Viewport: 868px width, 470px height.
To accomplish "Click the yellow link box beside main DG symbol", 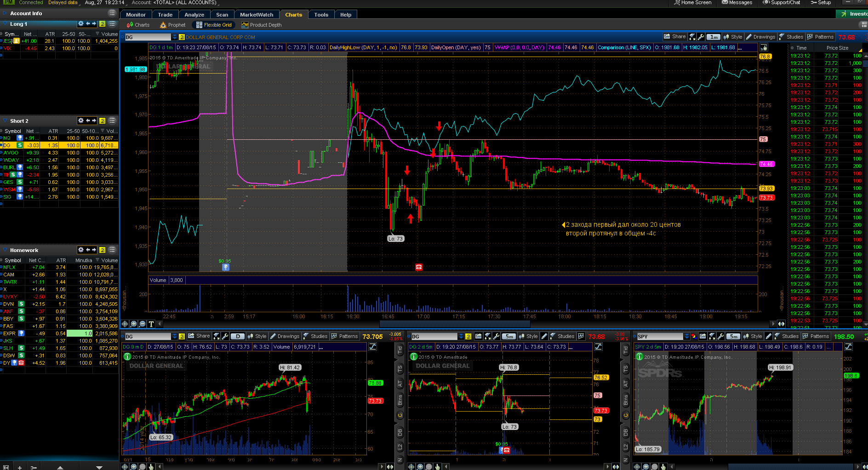I will 182,37.
